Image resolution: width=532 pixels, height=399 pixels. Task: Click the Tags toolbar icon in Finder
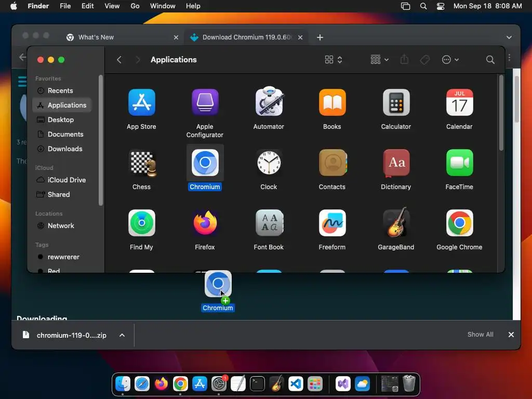point(425,60)
